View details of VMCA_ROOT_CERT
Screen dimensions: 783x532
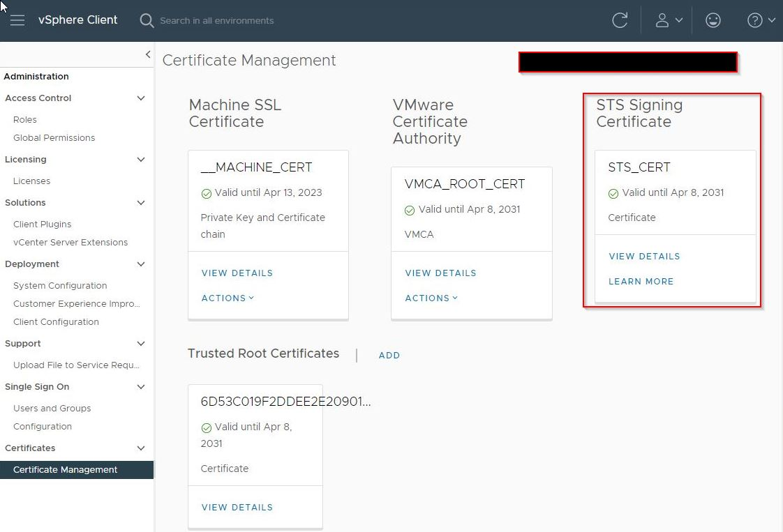[441, 273]
